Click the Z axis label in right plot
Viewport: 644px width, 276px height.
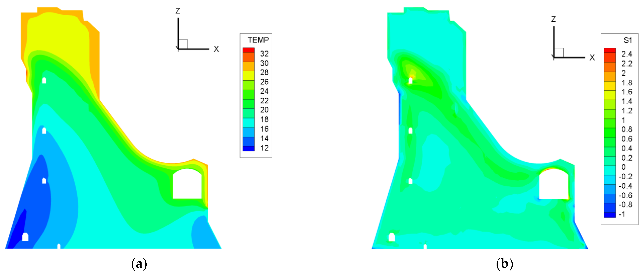tap(553, 19)
